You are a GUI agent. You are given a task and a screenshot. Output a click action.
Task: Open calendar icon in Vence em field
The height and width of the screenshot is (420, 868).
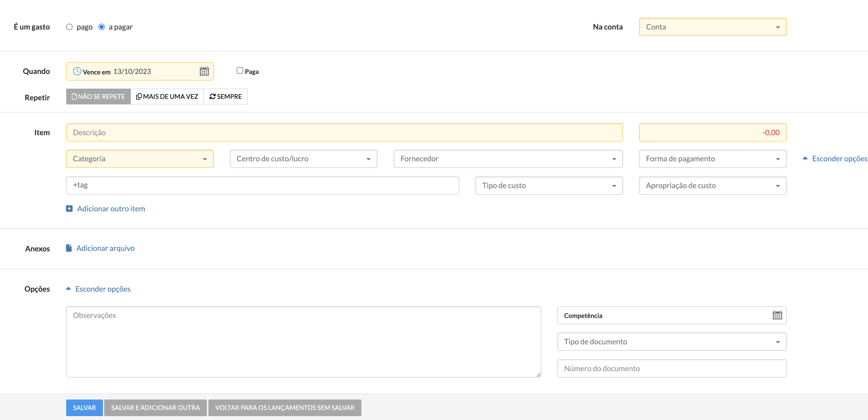[x=204, y=71]
